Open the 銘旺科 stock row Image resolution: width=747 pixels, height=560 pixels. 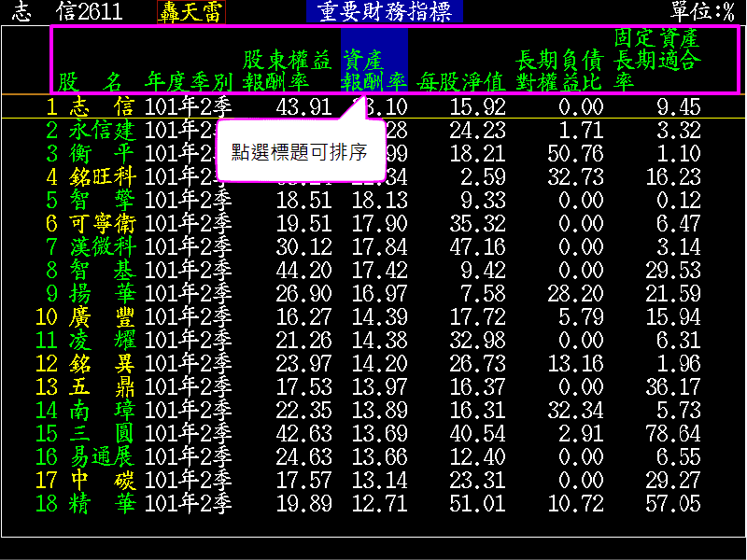click(x=102, y=176)
